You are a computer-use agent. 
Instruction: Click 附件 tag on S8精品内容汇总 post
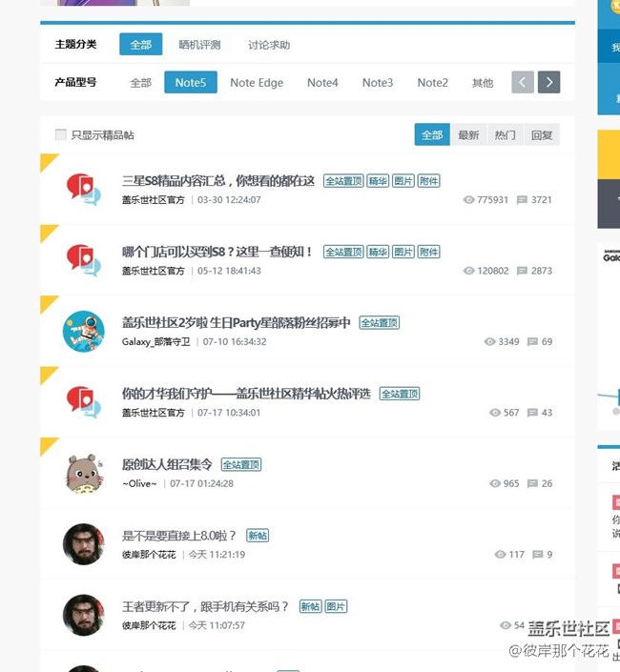tap(429, 181)
